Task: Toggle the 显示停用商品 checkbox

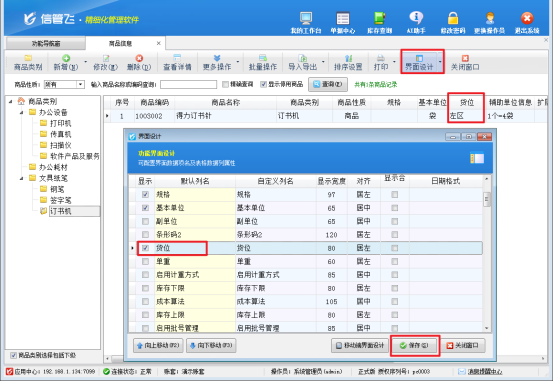Action: tap(263, 84)
